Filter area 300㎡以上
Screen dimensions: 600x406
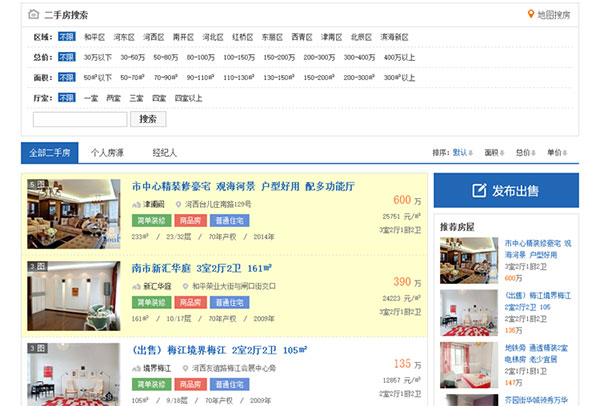coord(399,78)
